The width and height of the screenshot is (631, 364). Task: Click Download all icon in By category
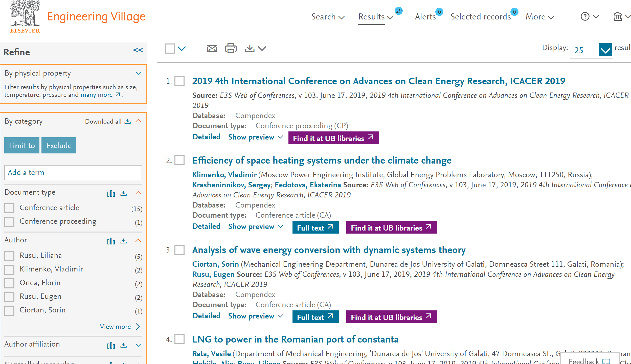coord(128,121)
